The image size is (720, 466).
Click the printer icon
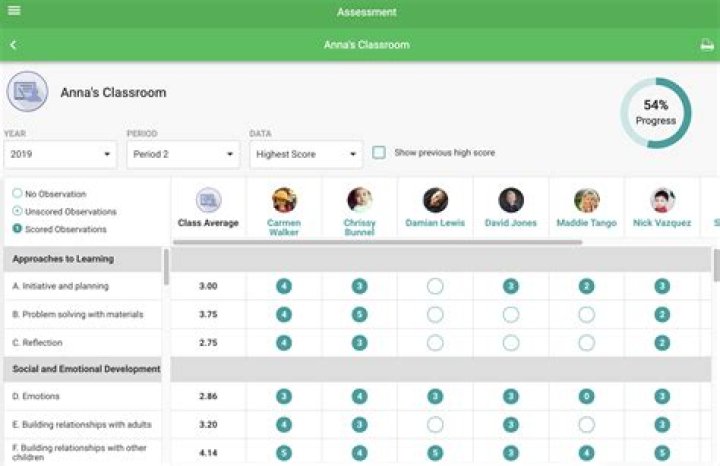[706, 45]
